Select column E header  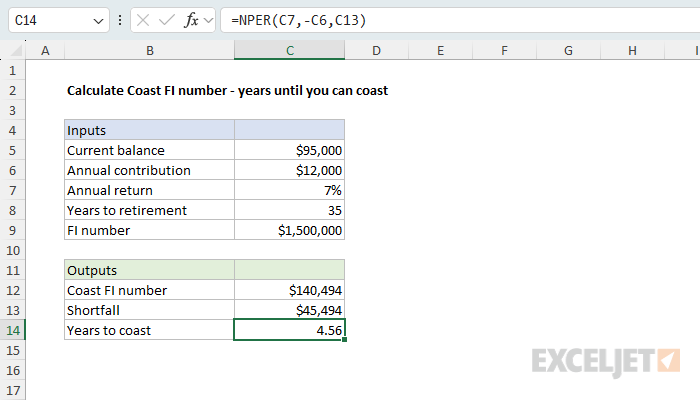pos(440,50)
